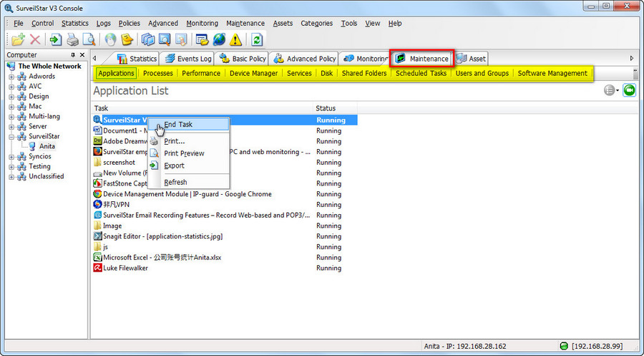Choose Export in the context menu
Screen dimensions: 644x356
point(188,165)
